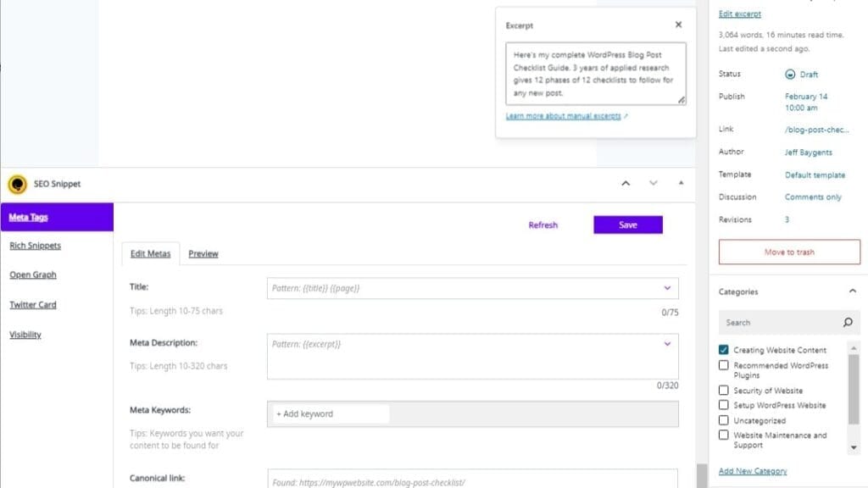
Task: Check the Uncategorized category checkbox
Action: [x=723, y=420]
